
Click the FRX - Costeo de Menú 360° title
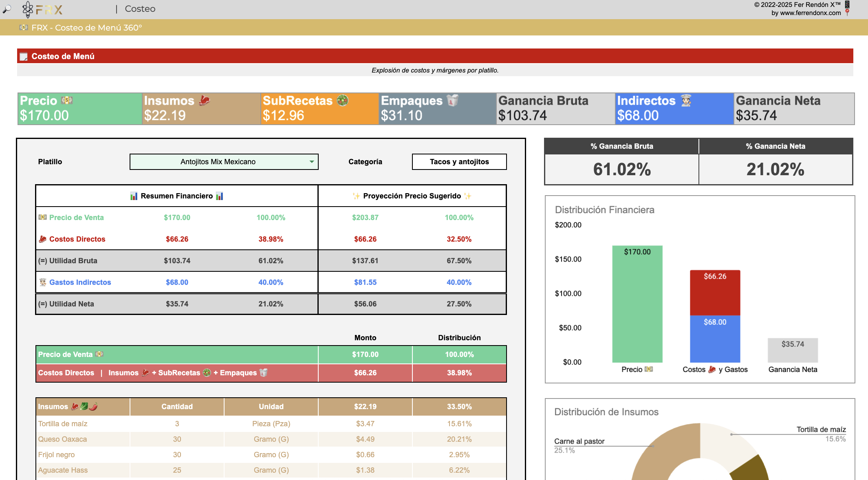(87, 28)
